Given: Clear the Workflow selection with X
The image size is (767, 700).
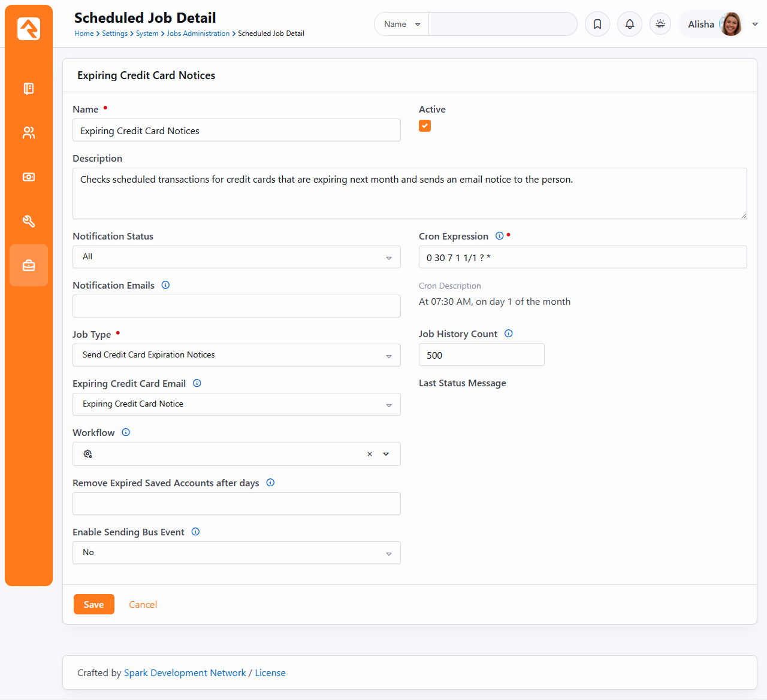Looking at the screenshot, I should tap(370, 454).
